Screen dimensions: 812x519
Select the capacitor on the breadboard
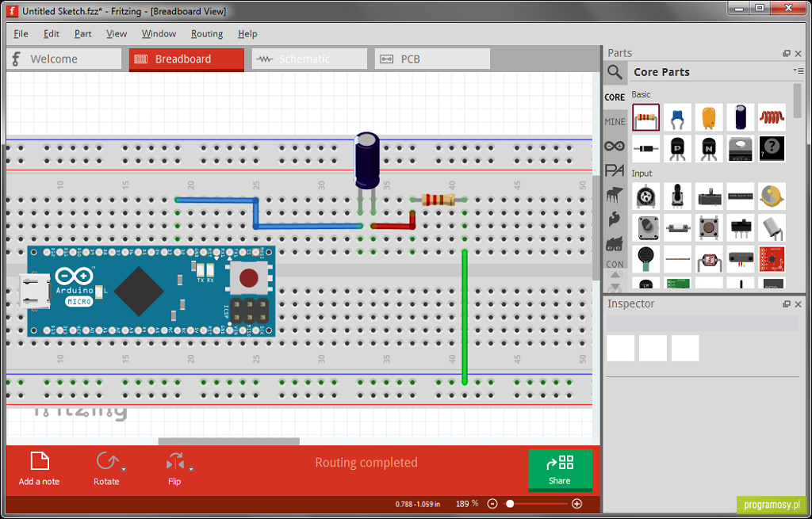367,160
